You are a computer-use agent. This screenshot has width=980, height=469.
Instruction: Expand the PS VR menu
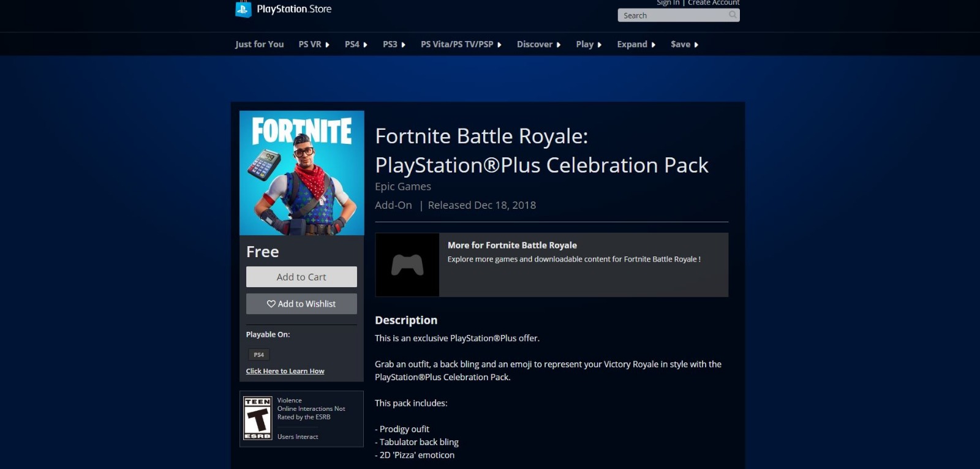[314, 44]
